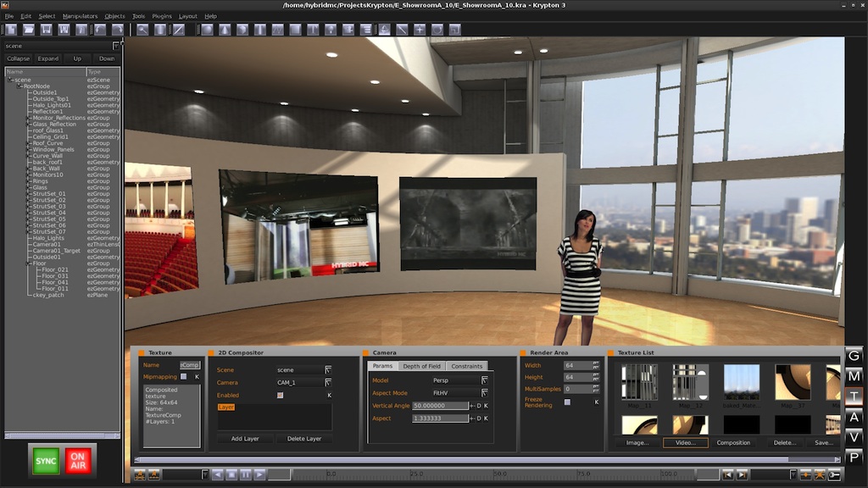868x488 pixels.
Task: Create a sphere primitive from toolbar
Action: pos(207,30)
